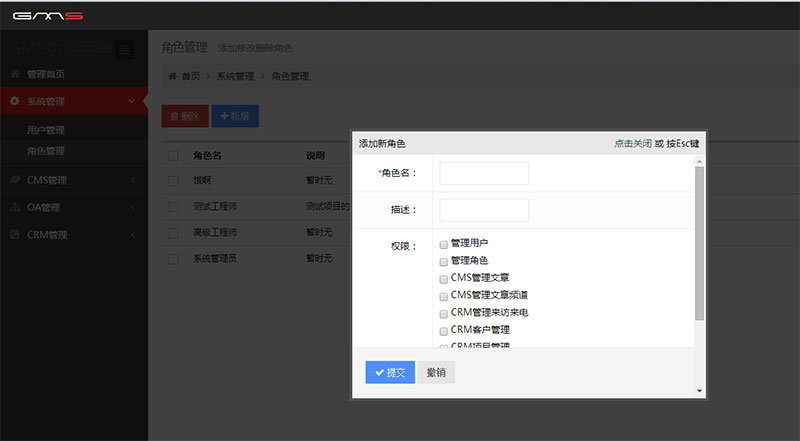The width and height of the screenshot is (800, 441).
Task: Expand the CRM管理 menu arrow
Action: click(x=132, y=235)
